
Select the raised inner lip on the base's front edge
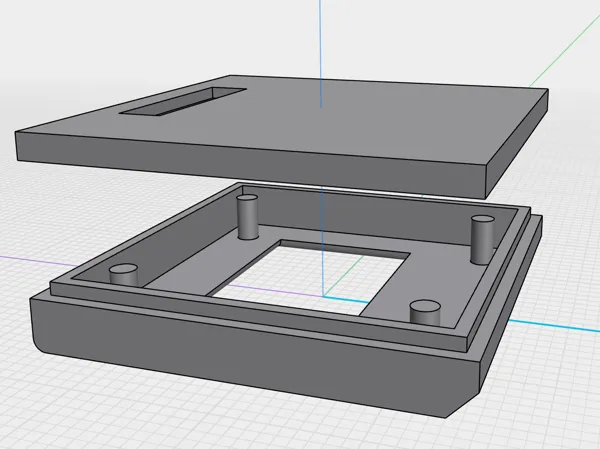(258, 317)
